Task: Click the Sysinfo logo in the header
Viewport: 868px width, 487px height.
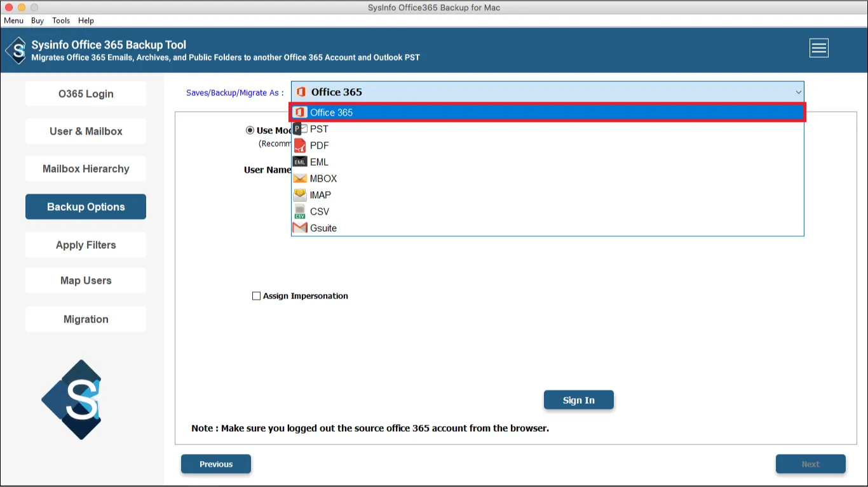Action: [16, 51]
